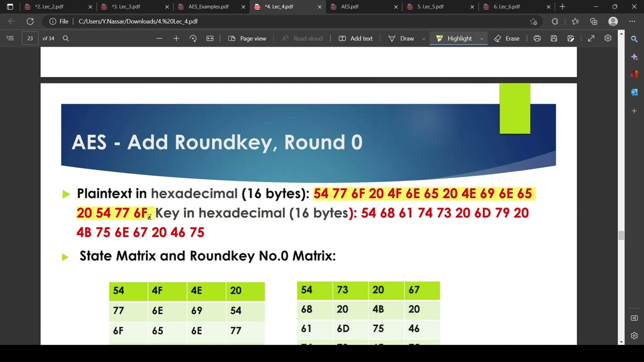The image size is (644, 362).
Task: Switch to the AES.pdf tab
Action: point(364,7)
